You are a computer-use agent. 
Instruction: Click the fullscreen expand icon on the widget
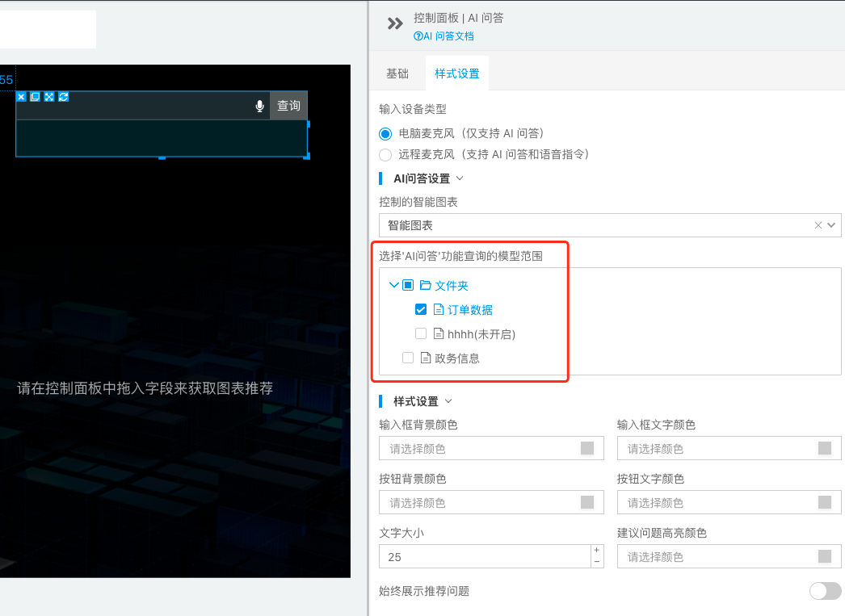[x=49, y=97]
